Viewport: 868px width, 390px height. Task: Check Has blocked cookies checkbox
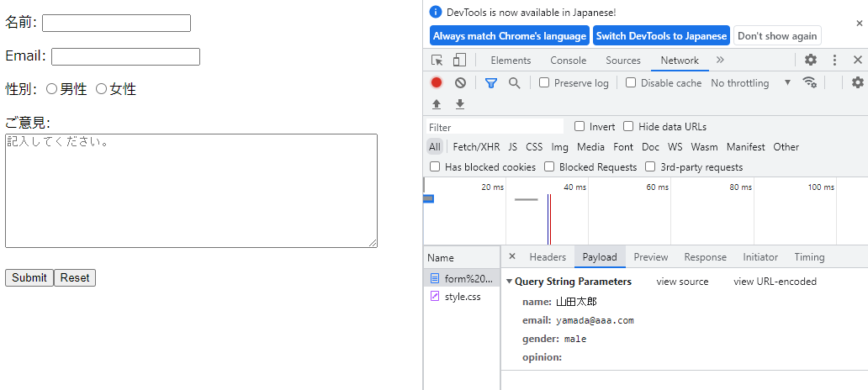tap(435, 166)
